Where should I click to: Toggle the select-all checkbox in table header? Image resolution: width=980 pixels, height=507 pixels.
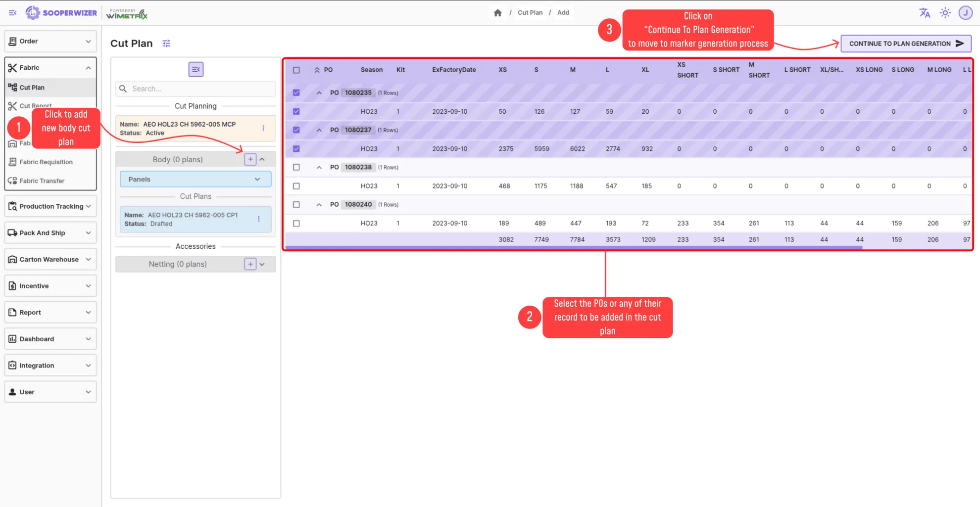(x=296, y=70)
